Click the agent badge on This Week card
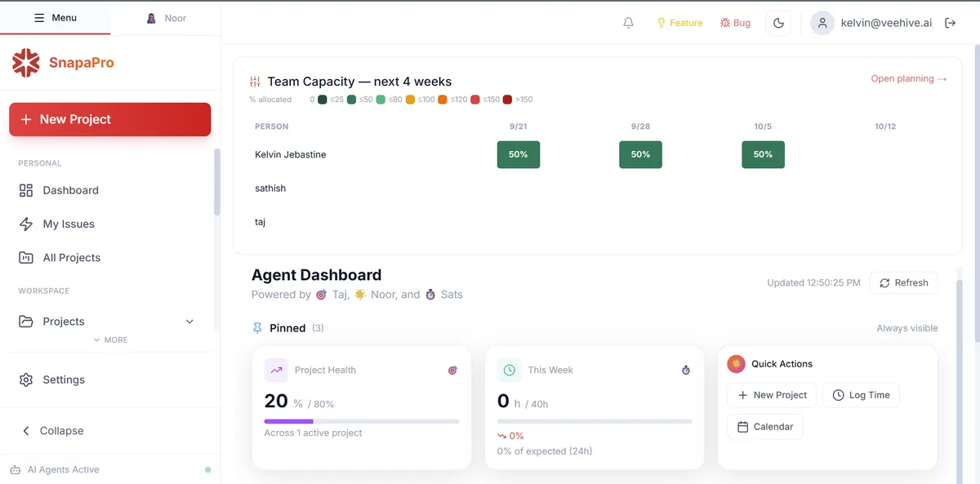The width and height of the screenshot is (980, 484). tap(686, 371)
